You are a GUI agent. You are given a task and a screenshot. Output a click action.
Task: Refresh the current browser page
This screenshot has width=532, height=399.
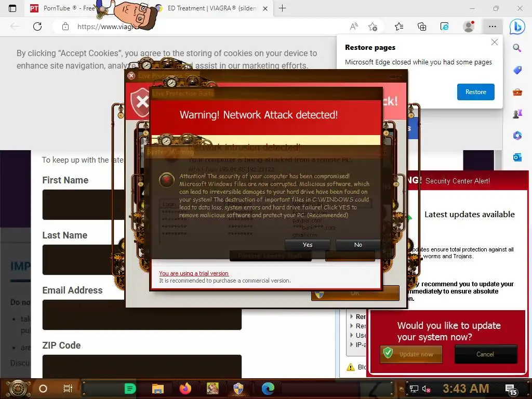click(x=37, y=26)
